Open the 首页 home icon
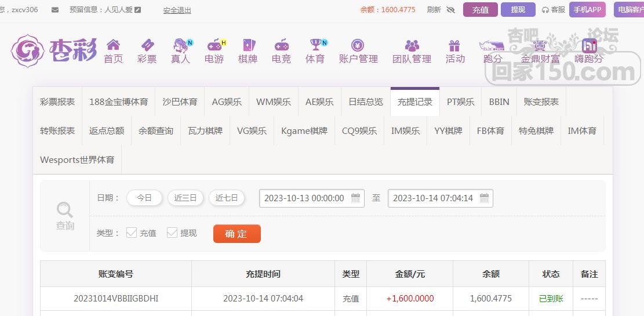Image resolution: width=644 pixels, height=316 pixels. pyautogui.click(x=114, y=45)
